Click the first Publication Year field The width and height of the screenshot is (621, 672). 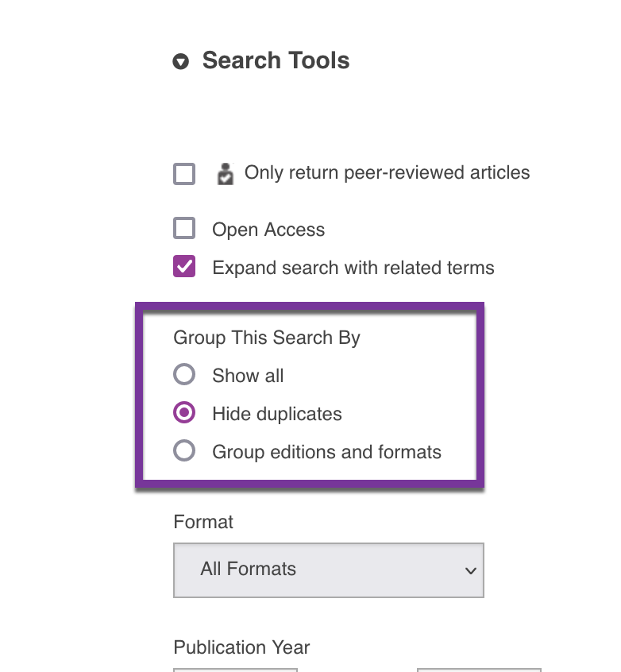[x=235, y=670]
